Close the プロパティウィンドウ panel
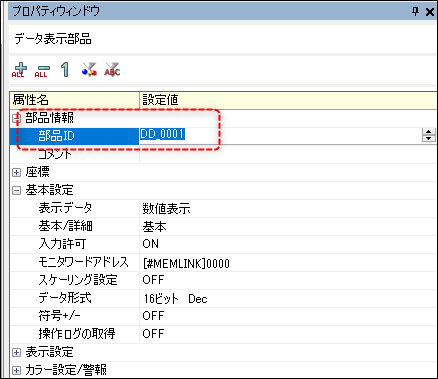The height and width of the screenshot is (379, 438). point(430,12)
